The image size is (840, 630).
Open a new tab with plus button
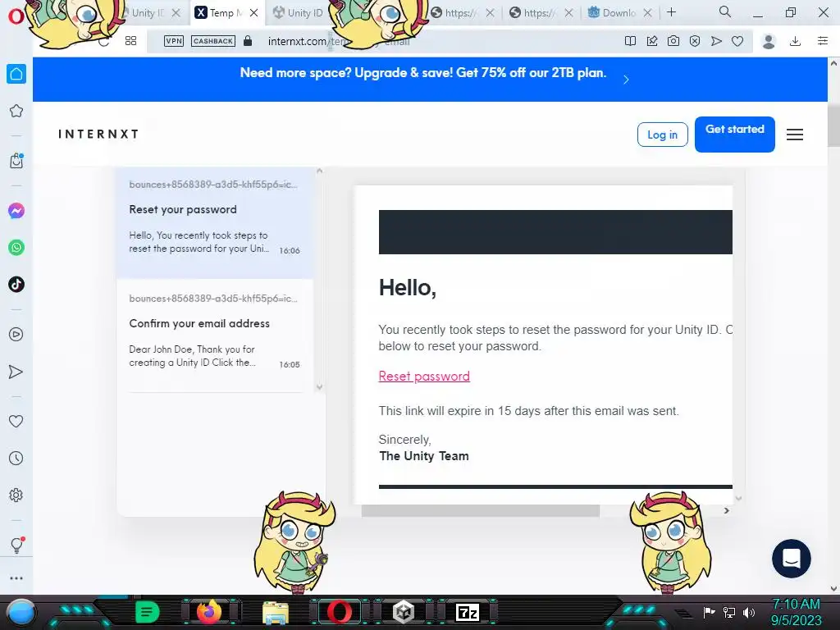tap(671, 12)
